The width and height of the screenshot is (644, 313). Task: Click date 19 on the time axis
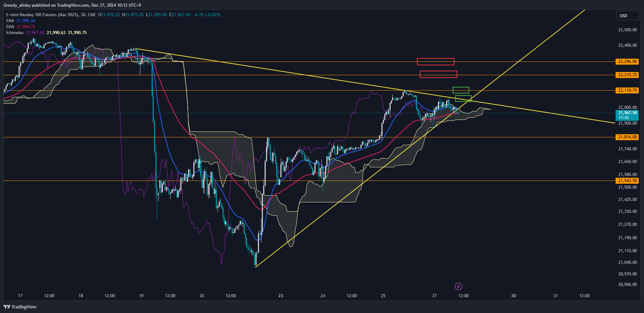[x=141, y=296]
